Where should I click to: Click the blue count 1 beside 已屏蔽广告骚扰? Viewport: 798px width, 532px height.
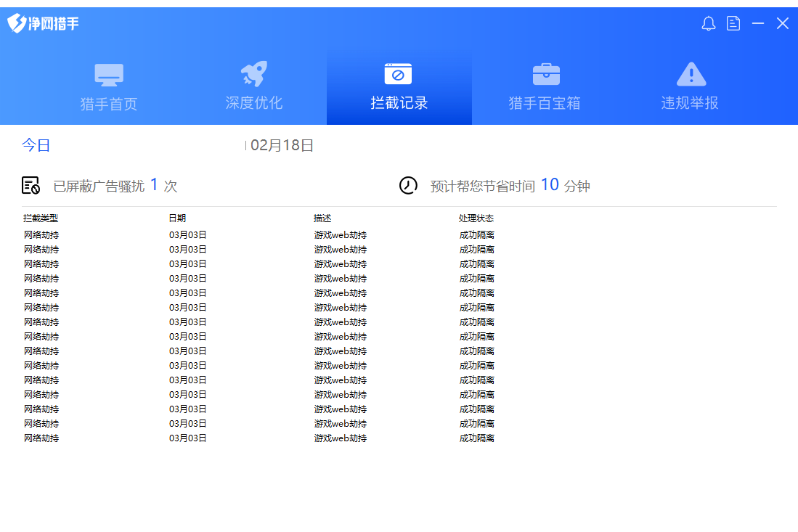pyautogui.click(x=154, y=185)
